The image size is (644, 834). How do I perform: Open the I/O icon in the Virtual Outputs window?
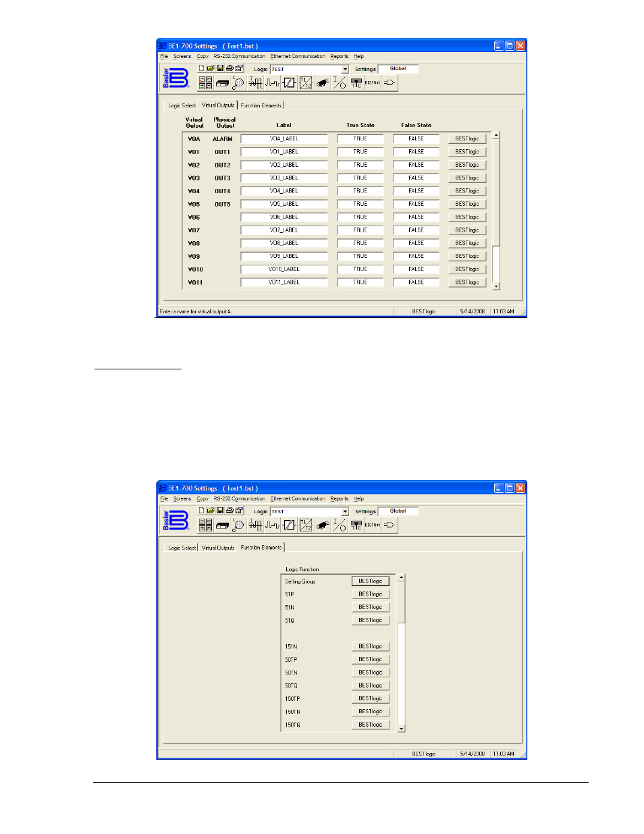340,82
